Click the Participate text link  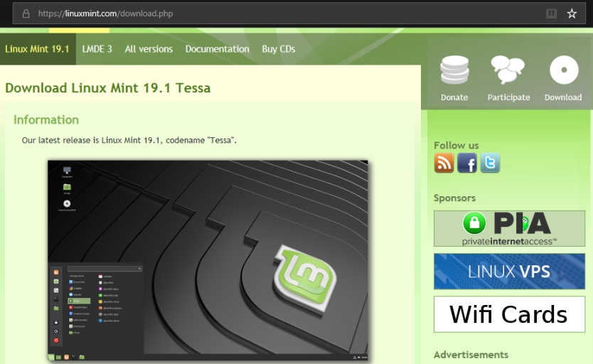[508, 97]
